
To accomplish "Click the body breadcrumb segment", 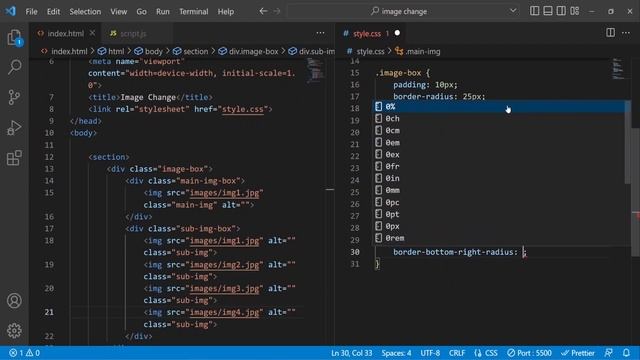I will click(149, 51).
